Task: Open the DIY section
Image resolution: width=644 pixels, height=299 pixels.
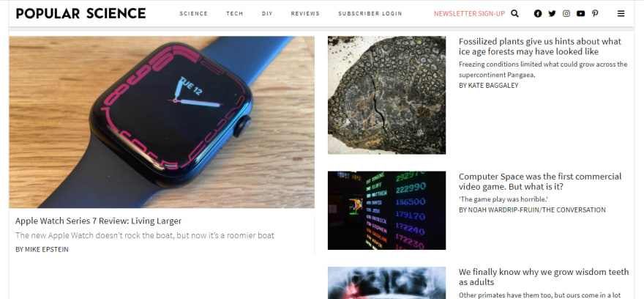Action: point(267,14)
